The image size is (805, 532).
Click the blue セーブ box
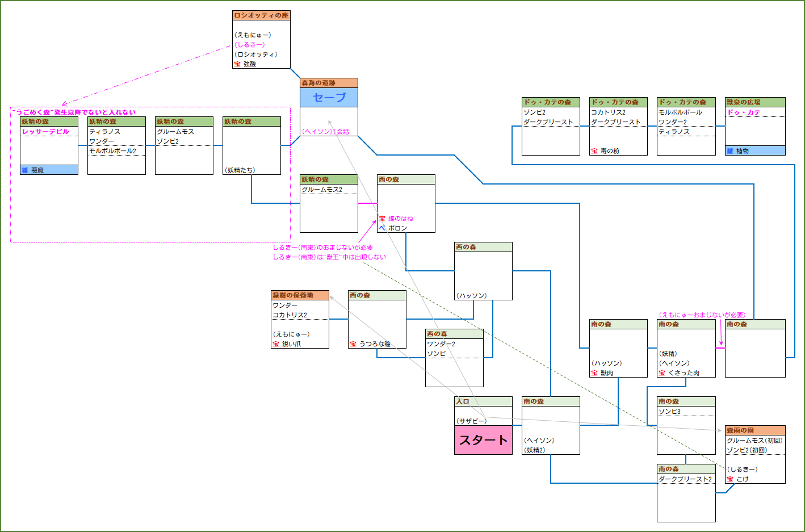point(329,98)
